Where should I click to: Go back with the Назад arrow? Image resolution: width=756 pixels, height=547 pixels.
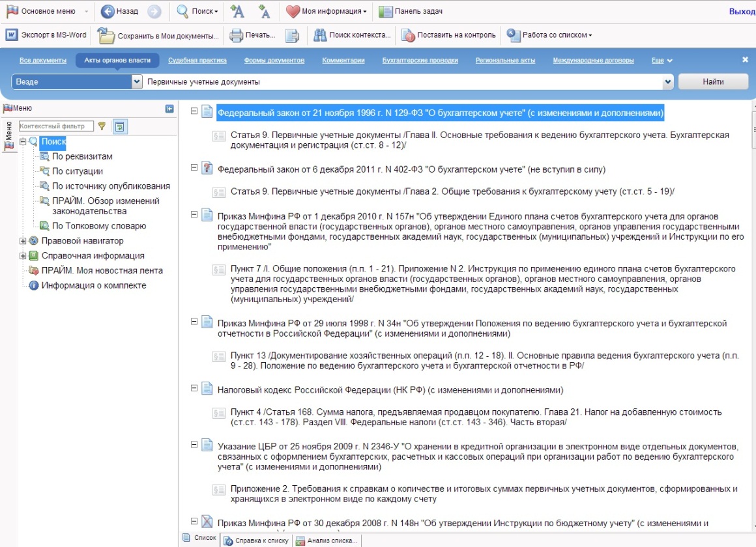[119, 11]
